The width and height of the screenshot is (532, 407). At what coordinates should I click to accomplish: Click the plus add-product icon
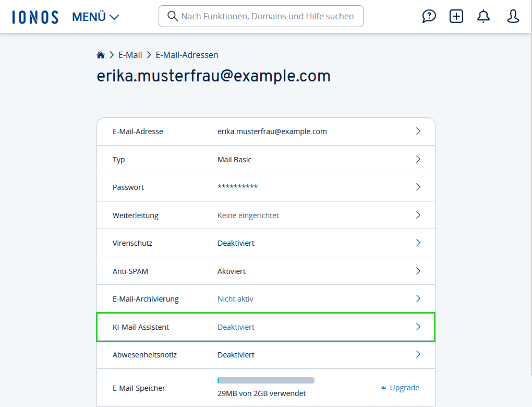[x=456, y=16]
